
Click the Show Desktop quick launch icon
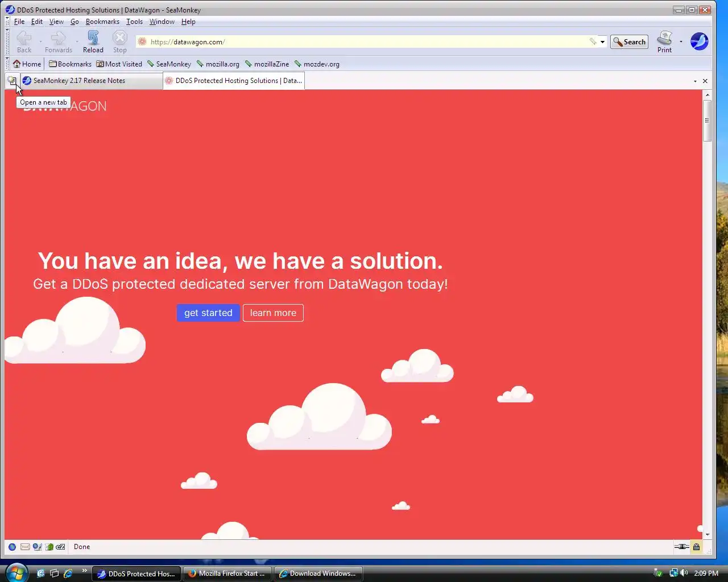click(x=40, y=573)
